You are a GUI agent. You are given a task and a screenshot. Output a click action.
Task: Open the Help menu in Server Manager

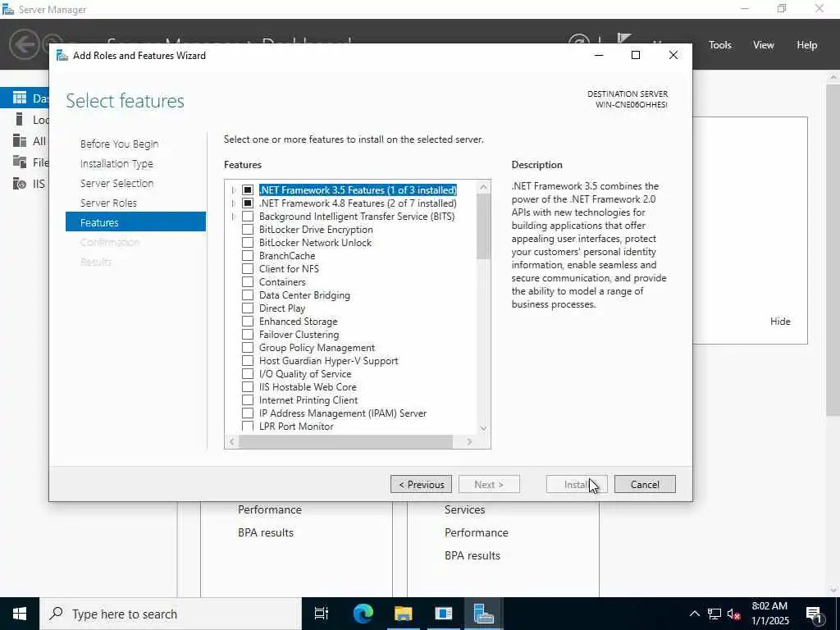(807, 45)
